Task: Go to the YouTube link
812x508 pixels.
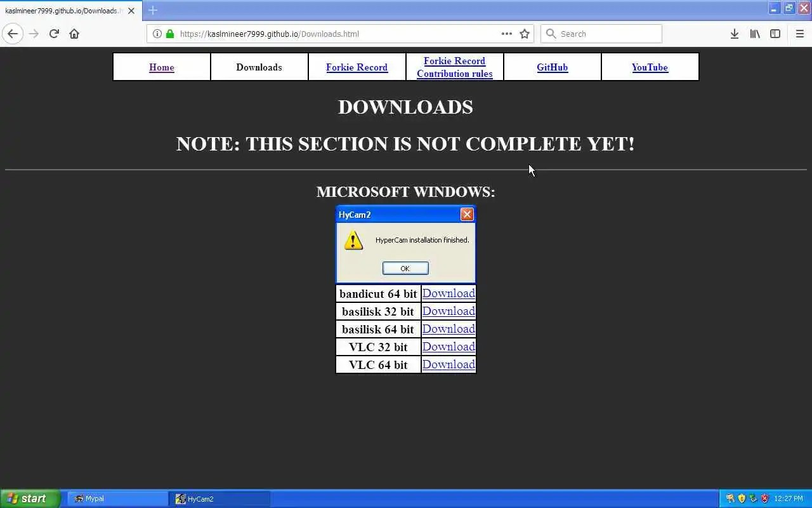Action: 650,67
